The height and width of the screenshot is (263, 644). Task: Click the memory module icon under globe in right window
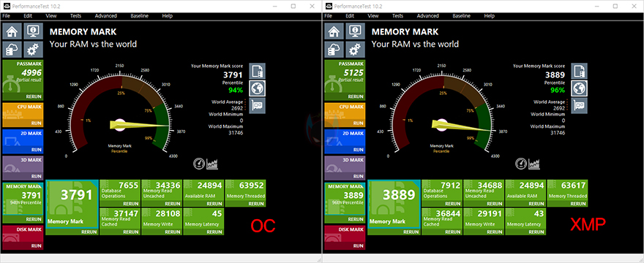580,106
